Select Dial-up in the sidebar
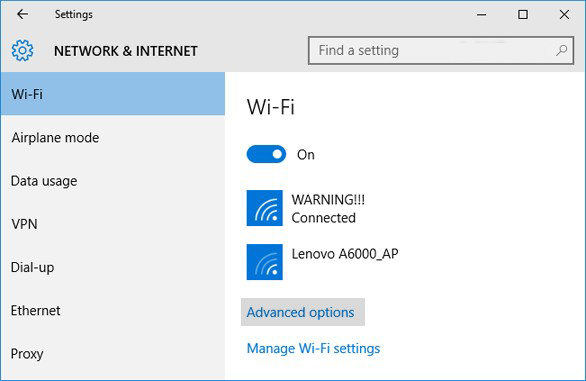Screen dimensions: 586x381 [113, 267]
